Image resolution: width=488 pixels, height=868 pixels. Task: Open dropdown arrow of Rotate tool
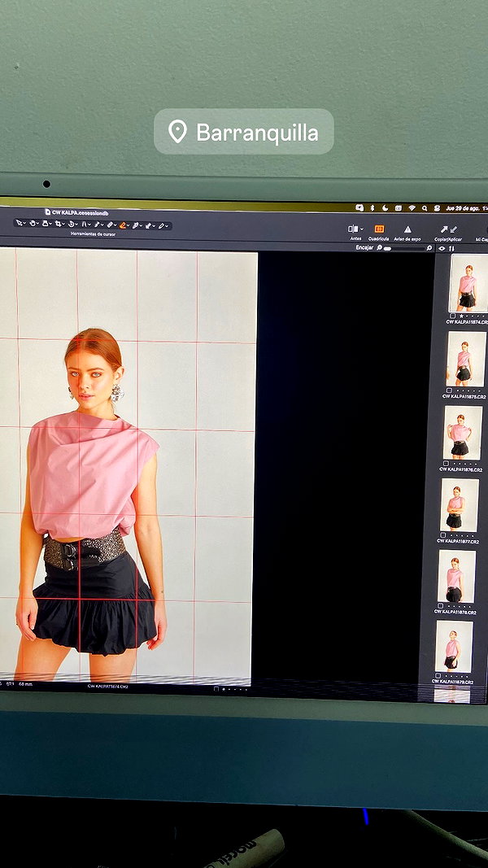pos(76,224)
